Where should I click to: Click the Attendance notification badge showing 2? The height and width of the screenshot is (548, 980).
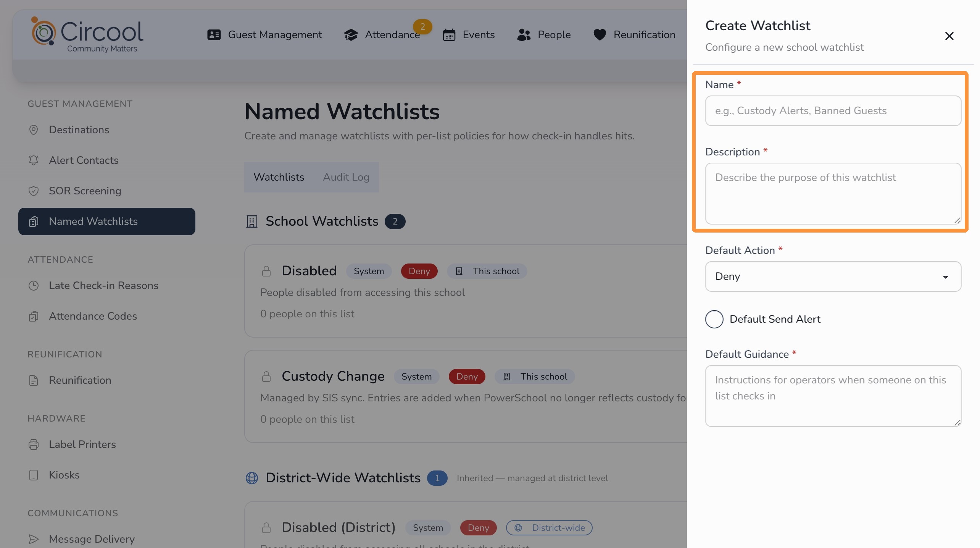(x=422, y=27)
